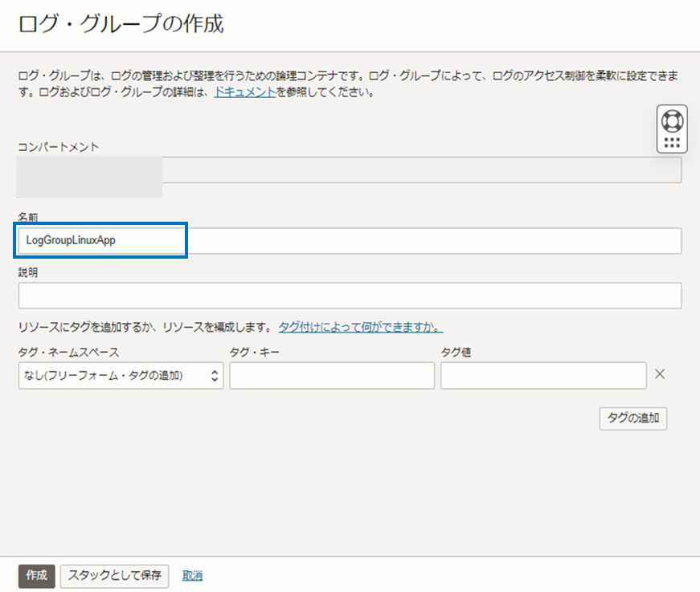Click the タグ値 input field
This screenshot has height=592, width=700.
point(543,376)
